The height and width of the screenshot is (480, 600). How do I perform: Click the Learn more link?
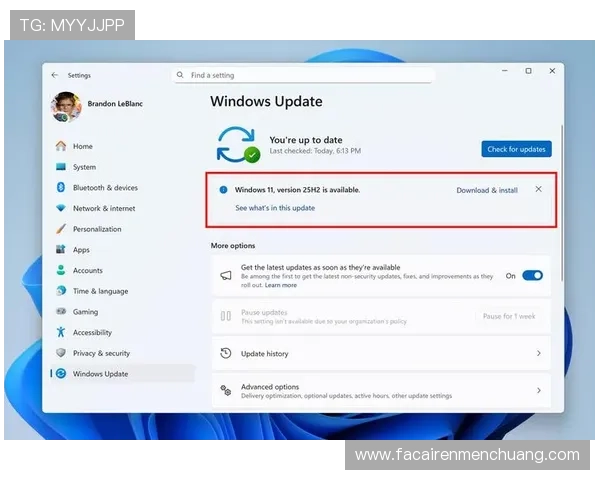point(280,285)
